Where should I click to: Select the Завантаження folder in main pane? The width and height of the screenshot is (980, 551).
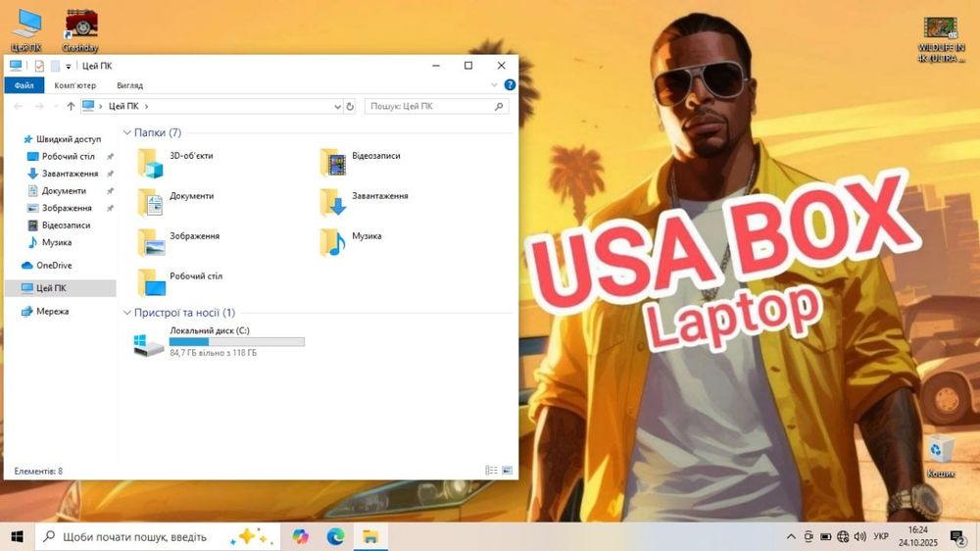365,203
